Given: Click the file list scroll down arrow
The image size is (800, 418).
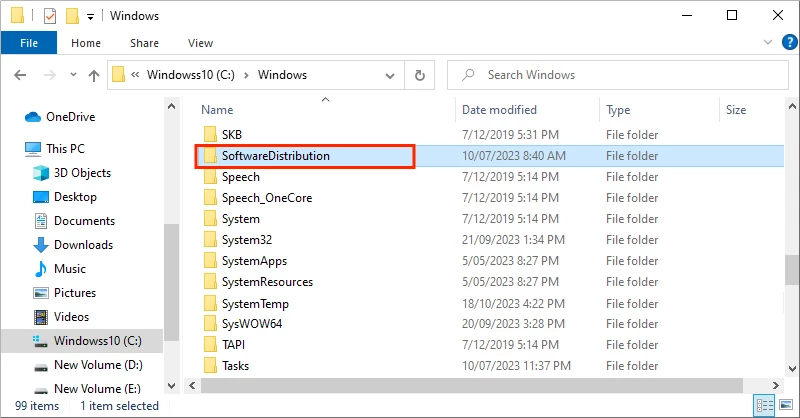Looking at the screenshot, I should [x=792, y=368].
